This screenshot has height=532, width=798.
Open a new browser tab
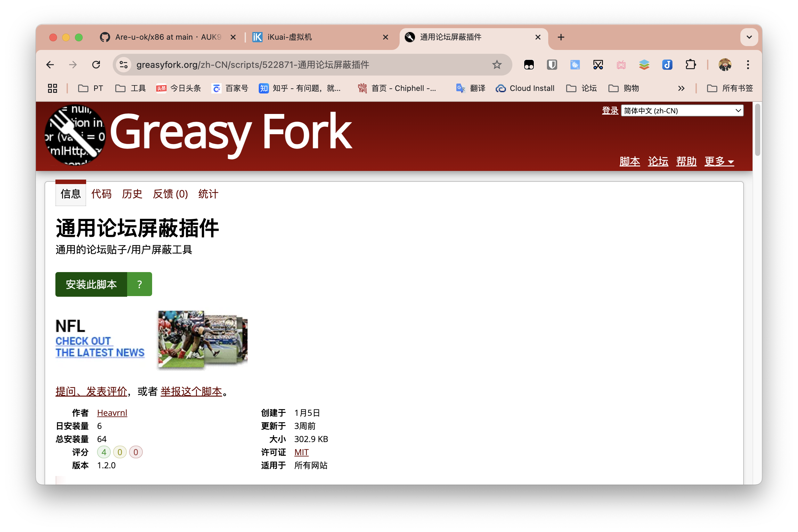click(x=561, y=37)
